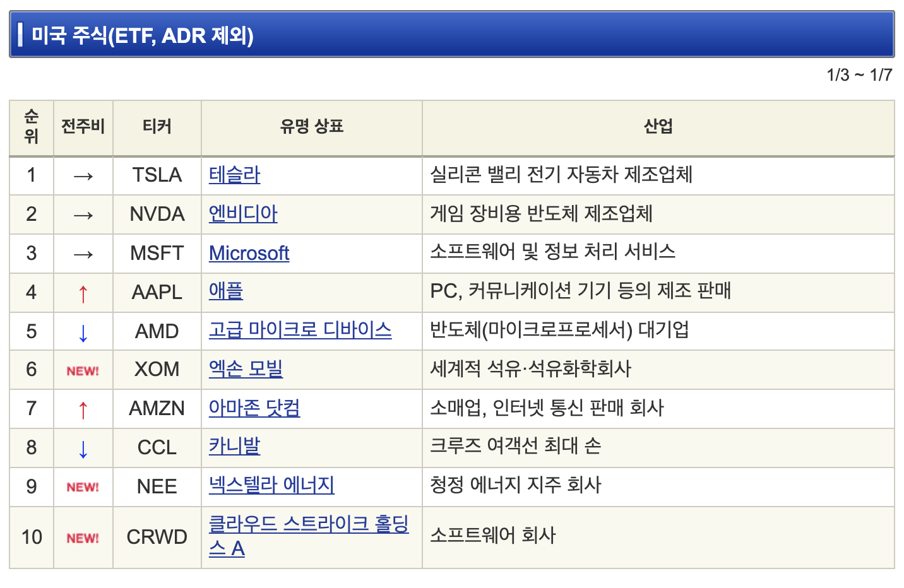Open the 엑손 모빌 link
Viewport: 904px width, 588px height.
[246, 369]
